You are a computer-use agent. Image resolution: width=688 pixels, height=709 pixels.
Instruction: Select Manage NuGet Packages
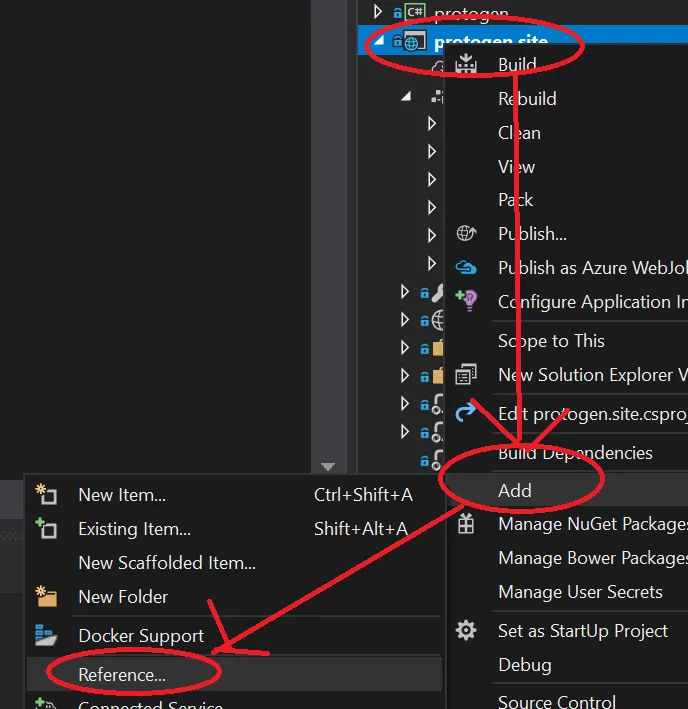tap(593, 525)
